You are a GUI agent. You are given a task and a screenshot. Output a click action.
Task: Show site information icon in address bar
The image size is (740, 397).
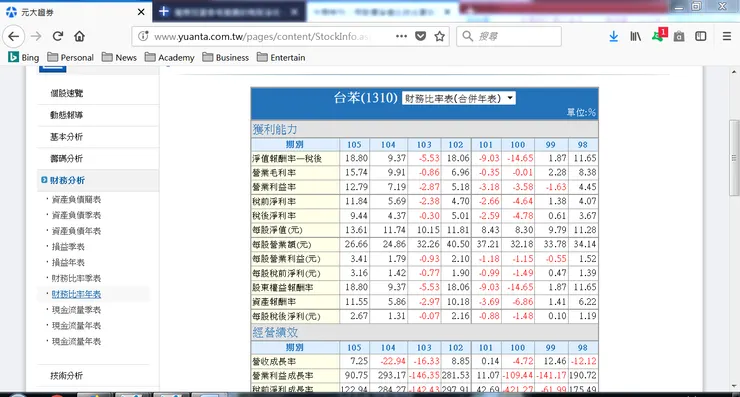143,36
